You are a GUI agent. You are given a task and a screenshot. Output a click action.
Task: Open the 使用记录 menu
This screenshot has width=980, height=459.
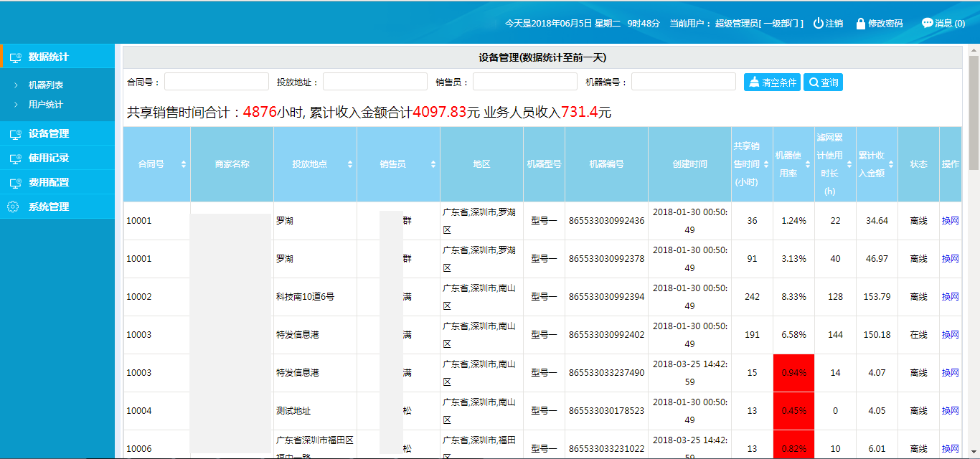coord(57,158)
